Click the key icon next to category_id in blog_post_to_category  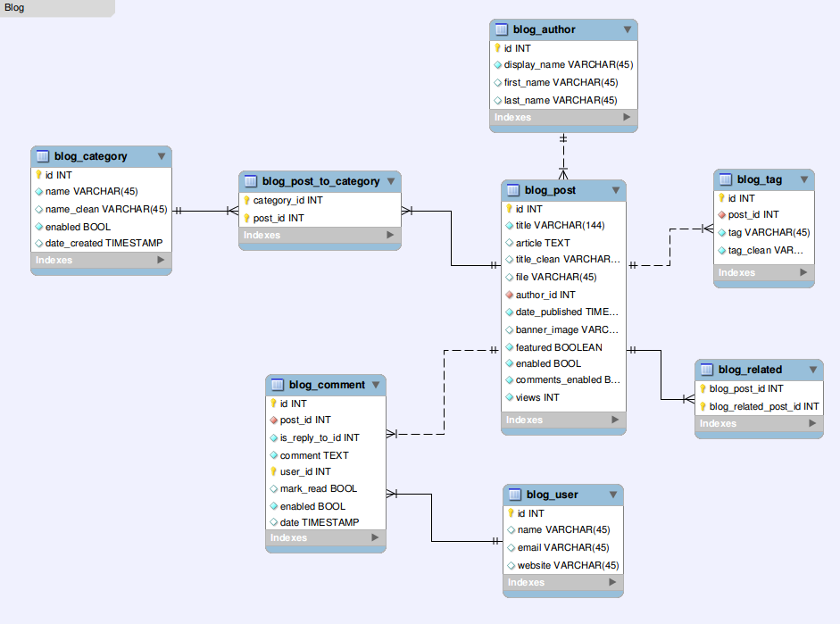(x=247, y=200)
